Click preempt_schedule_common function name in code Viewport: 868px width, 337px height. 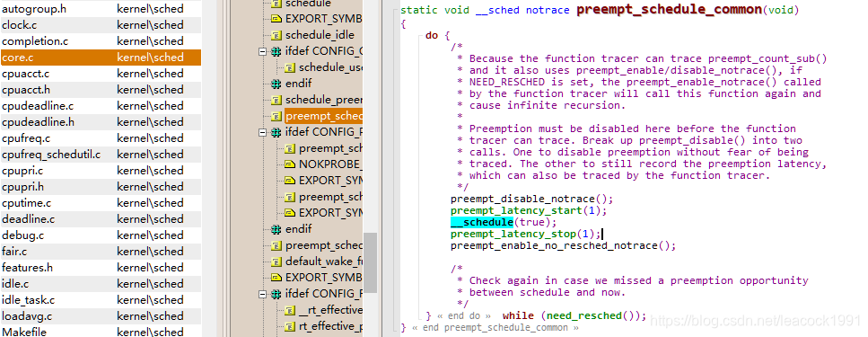(x=670, y=10)
